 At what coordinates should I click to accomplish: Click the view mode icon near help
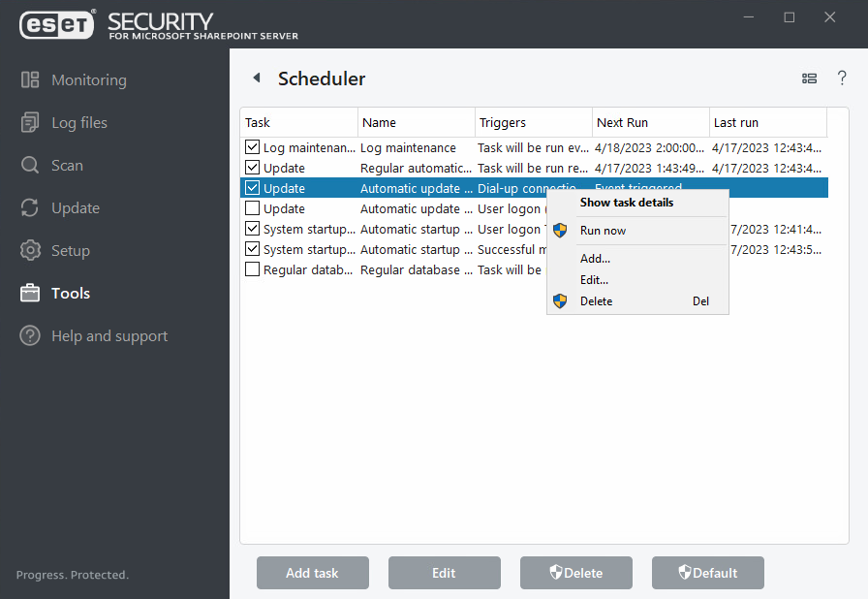click(810, 79)
